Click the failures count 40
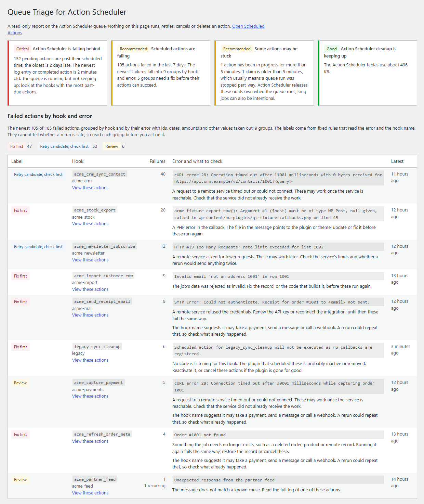Image resolution: width=424 pixels, height=504 pixels. pos(163,174)
